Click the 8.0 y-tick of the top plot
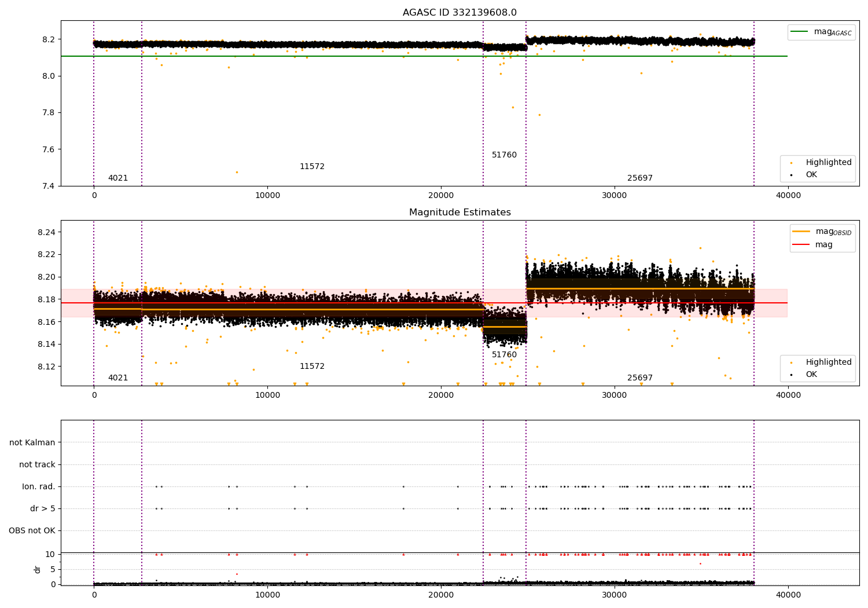This screenshot has width=868, height=608. [x=49, y=76]
